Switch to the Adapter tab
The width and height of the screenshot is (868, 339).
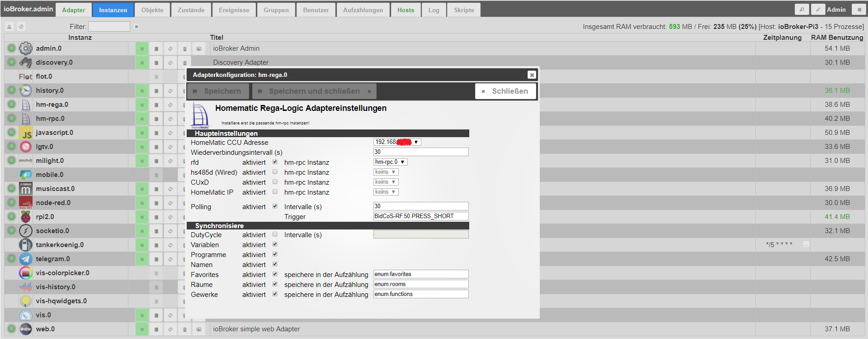pos(73,10)
